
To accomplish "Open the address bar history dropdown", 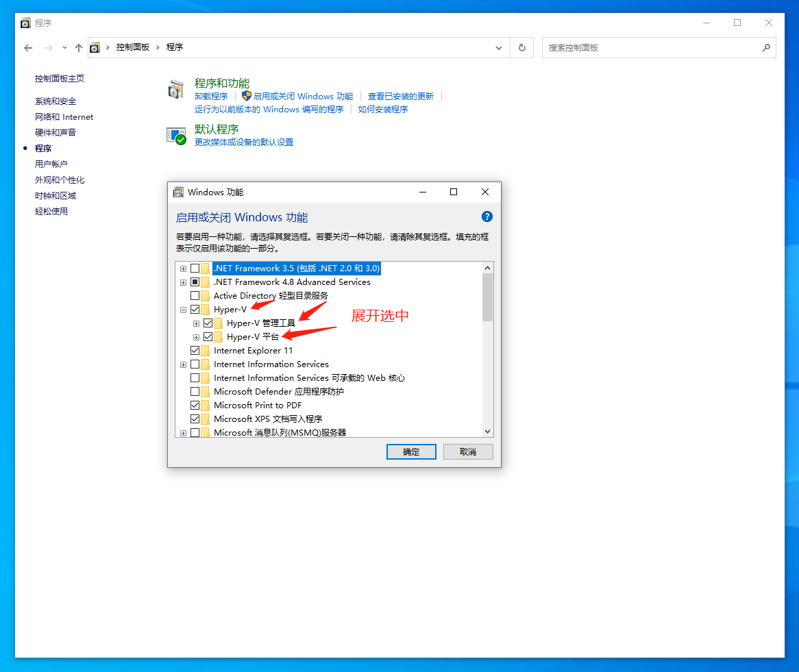I will [x=499, y=47].
